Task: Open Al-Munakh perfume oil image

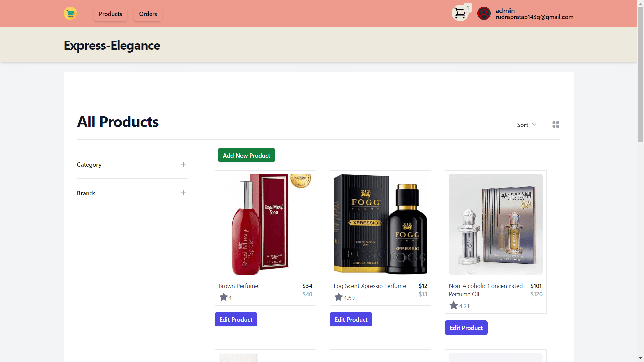Action: pyautogui.click(x=496, y=224)
